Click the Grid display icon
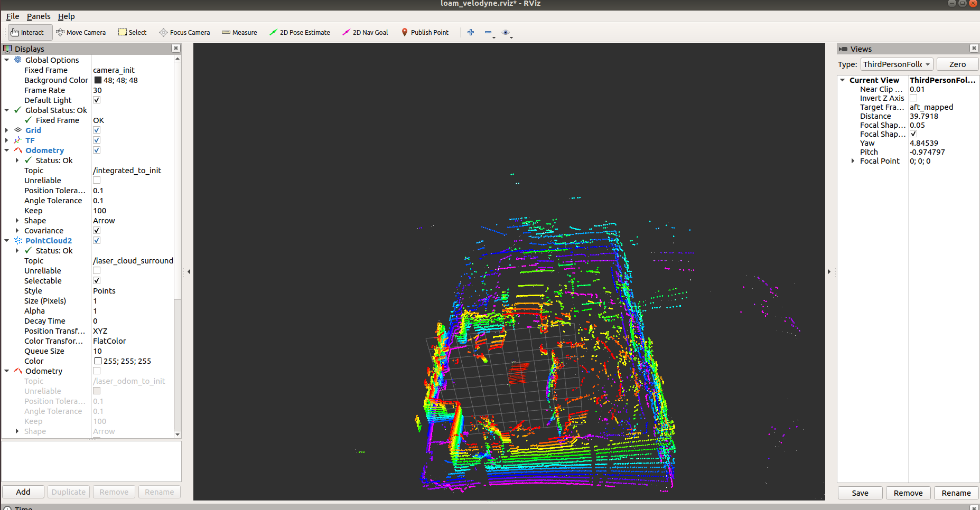This screenshot has height=510, width=980. [x=18, y=130]
